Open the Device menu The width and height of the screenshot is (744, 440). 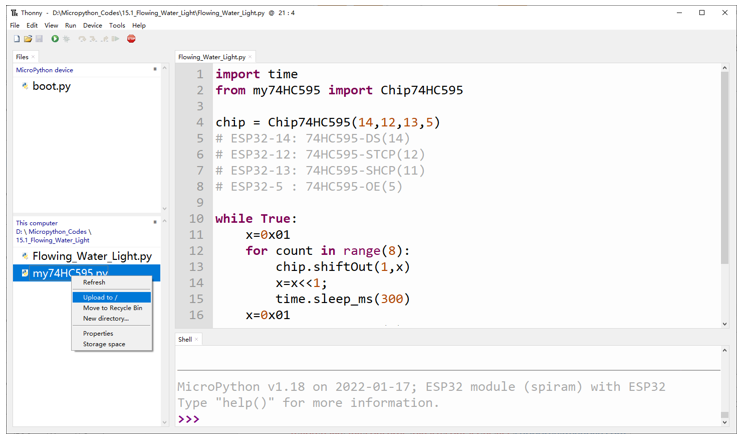tap(93, 26)
